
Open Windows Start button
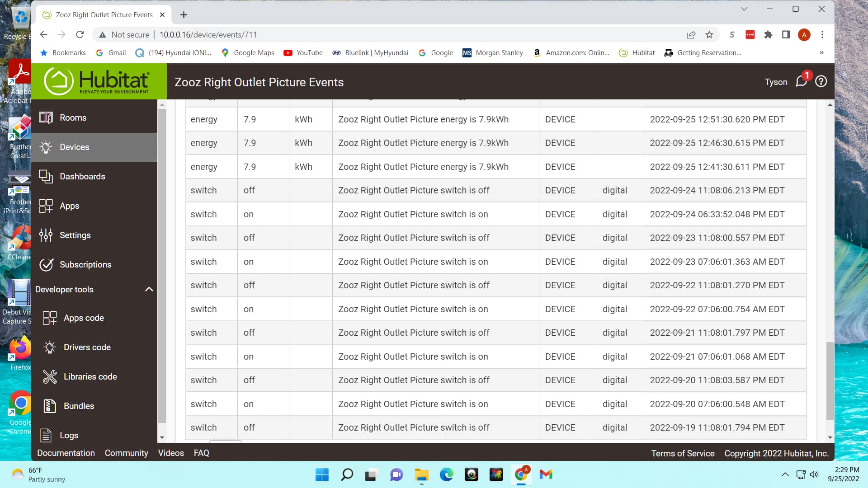coord(322,474)
